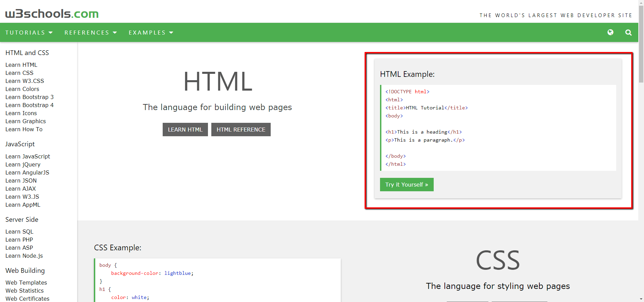Click "The language for styling web pages" text
Image resolution: width=644 pixels, height=302 pixels.
pos(498,286)
